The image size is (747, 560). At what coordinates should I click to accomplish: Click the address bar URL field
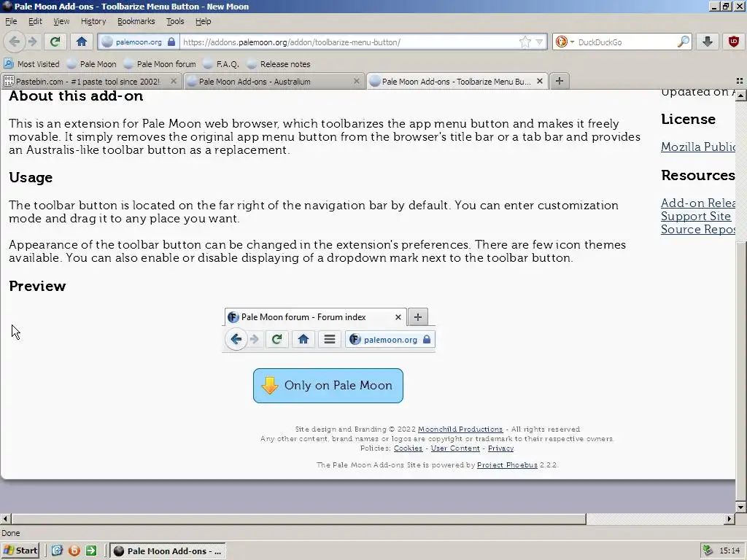tap(349, 42)
